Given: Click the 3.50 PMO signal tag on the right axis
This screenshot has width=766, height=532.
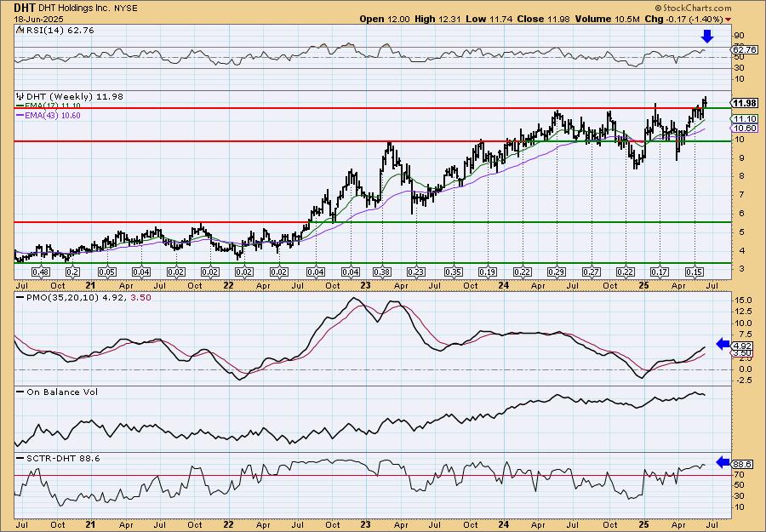Looking at the screenshot, I should (743, 352).
